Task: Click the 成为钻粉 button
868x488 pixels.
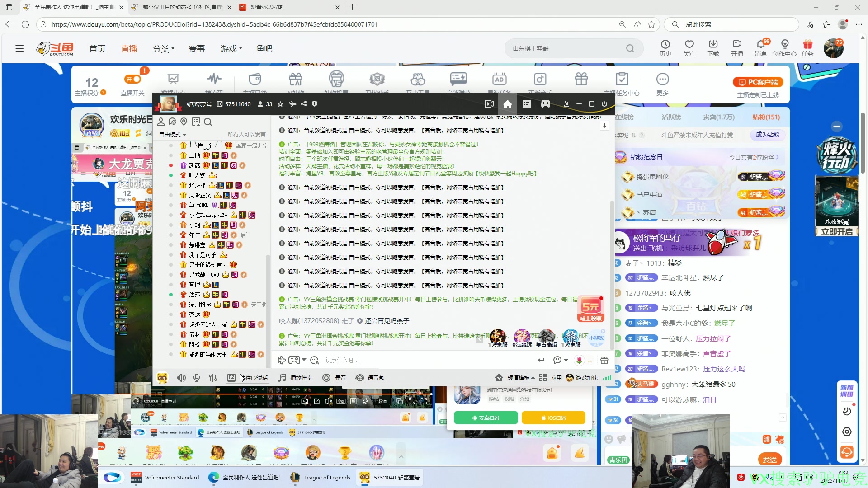Action: (767, 135)
